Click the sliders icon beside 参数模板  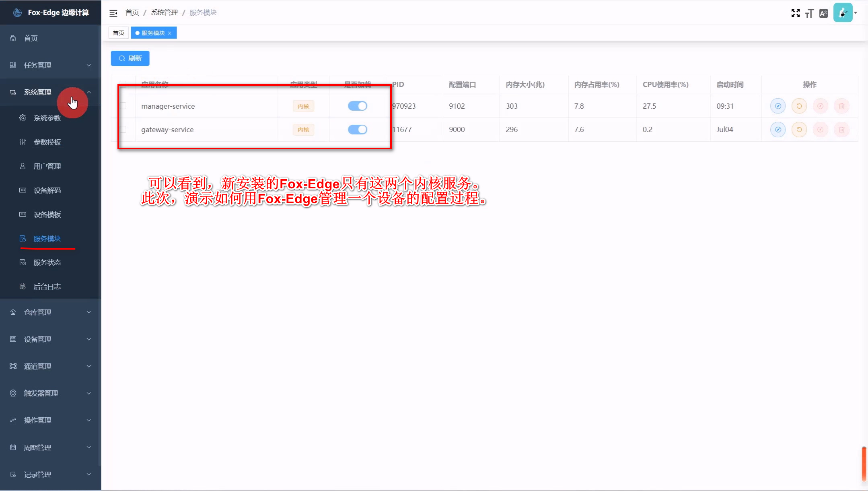point(23,142)
